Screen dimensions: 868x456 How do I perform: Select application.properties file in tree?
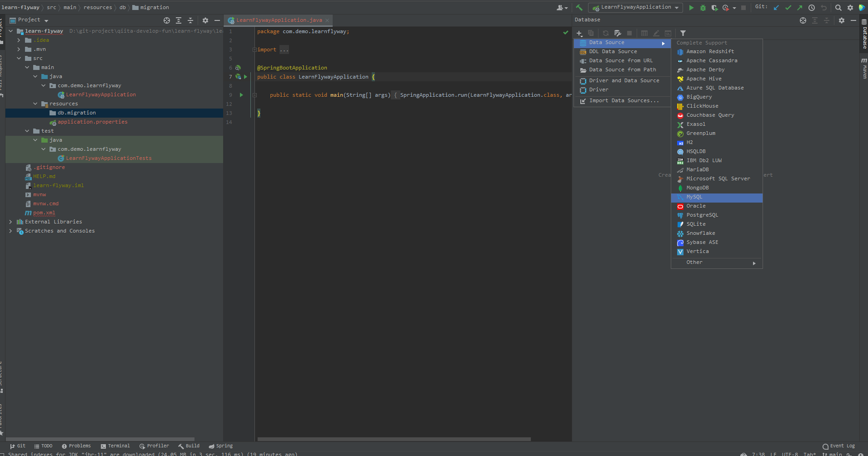(92, 122)
